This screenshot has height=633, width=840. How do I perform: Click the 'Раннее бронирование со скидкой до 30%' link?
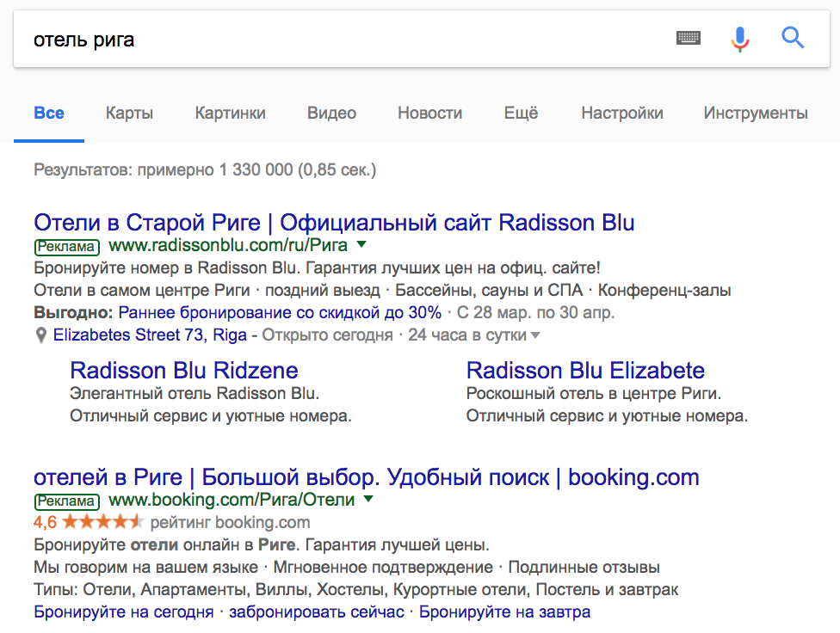[x=281, y=312]
